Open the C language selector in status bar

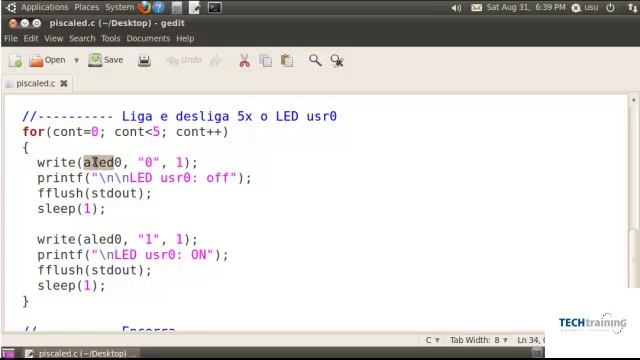point(433,340)
